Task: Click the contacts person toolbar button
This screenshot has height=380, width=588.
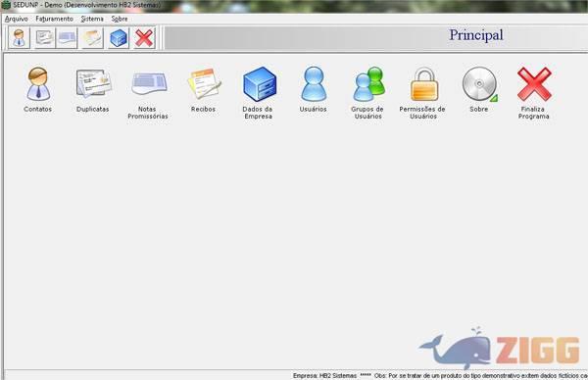Action: coord(19,38)
